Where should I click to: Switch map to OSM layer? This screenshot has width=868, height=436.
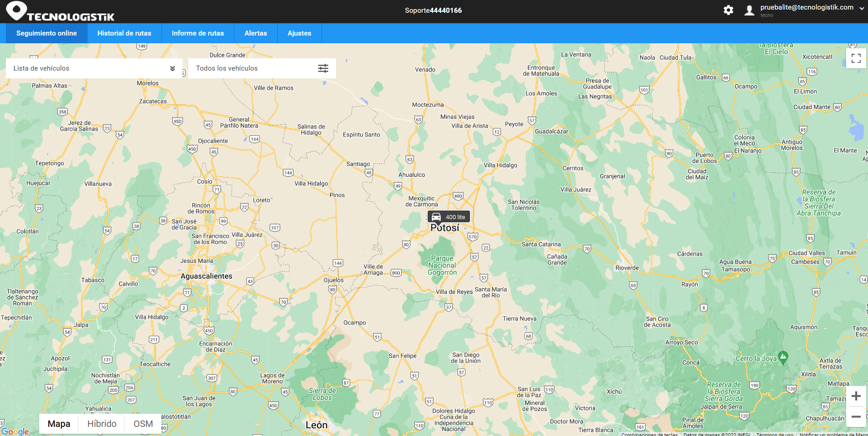pos(143,424)
